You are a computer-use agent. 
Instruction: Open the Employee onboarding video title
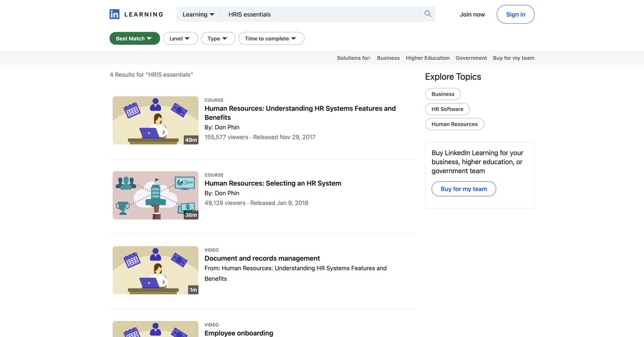(x=238, y=333)
